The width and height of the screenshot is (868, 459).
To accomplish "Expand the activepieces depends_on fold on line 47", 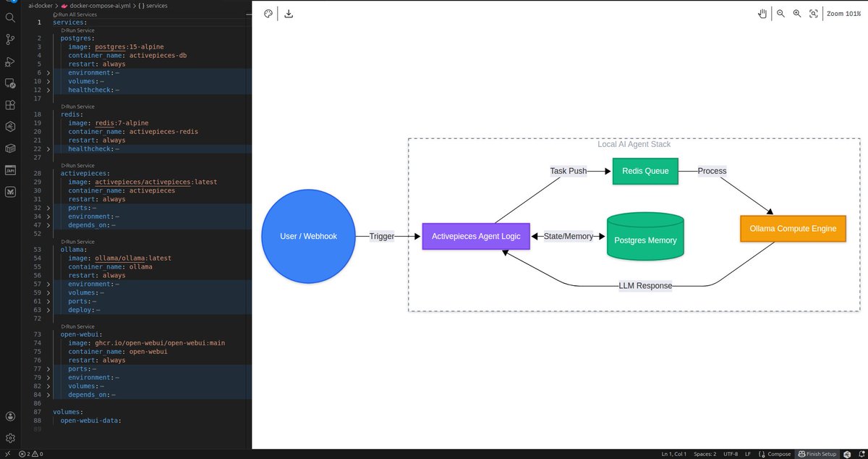I will click(48, 225).
